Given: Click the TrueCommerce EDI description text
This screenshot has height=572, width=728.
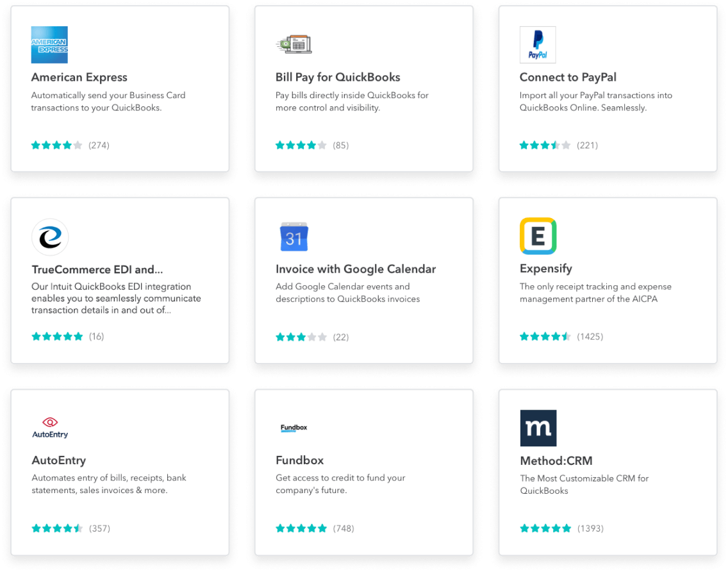Looking at the screenshot, I should pyautogui.click(x=116, y=298).
